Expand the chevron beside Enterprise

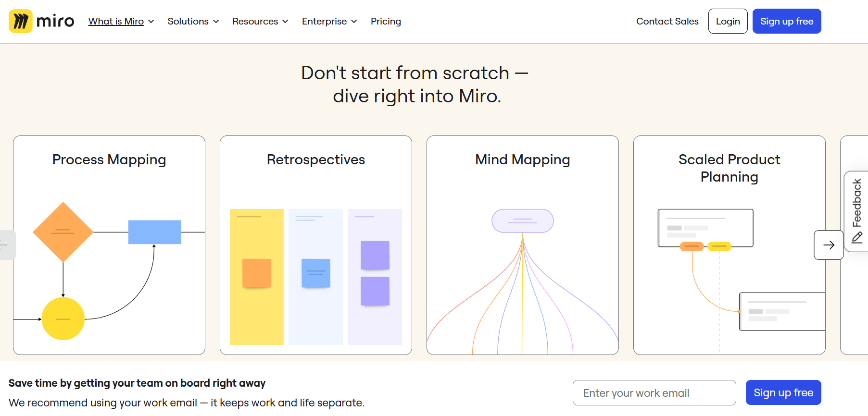pos(354,22)
